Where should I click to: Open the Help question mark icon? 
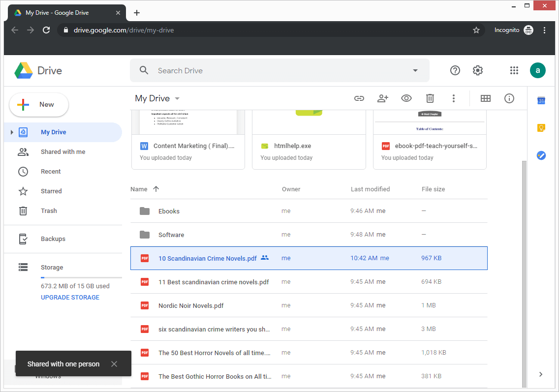[455, 70]
